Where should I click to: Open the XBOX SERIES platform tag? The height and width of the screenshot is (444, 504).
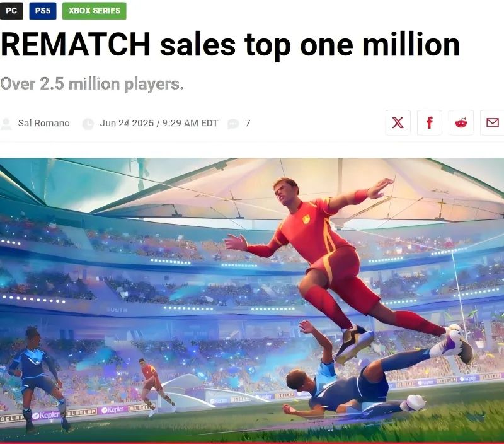click(x=94, y=11)
